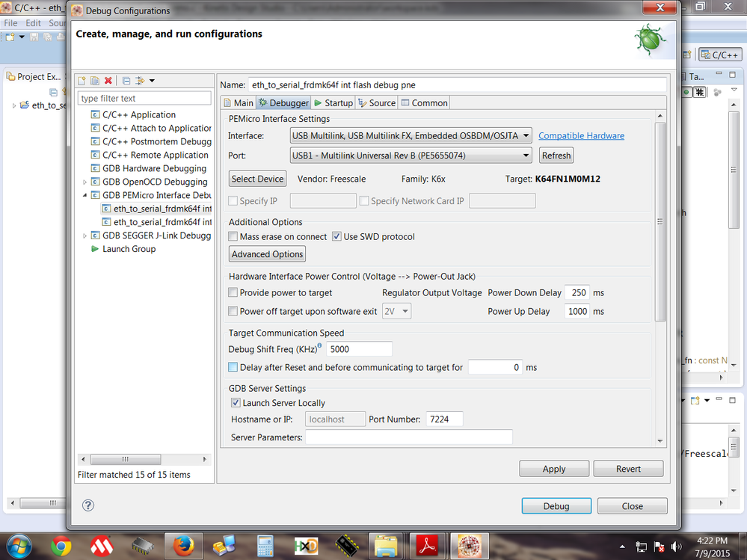Open Windows Explorer folder in taskbar
The width and height of the screenshot is (747, 560).
[387, 546]
